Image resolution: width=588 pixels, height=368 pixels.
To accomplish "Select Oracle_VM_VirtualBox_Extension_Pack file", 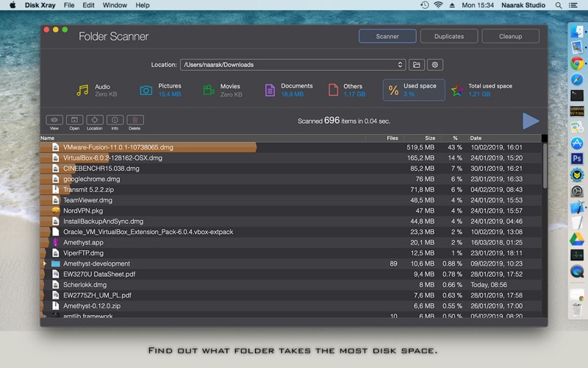I will coord(290,232).
